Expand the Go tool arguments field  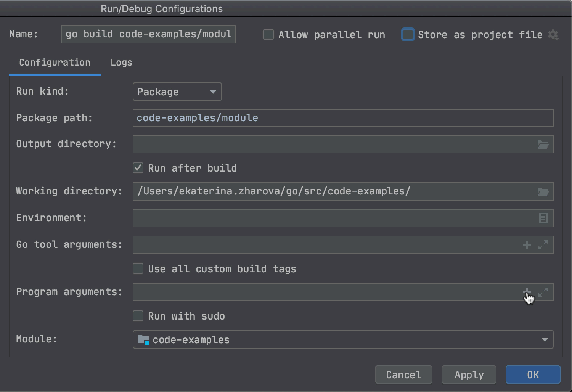(543, 245)
